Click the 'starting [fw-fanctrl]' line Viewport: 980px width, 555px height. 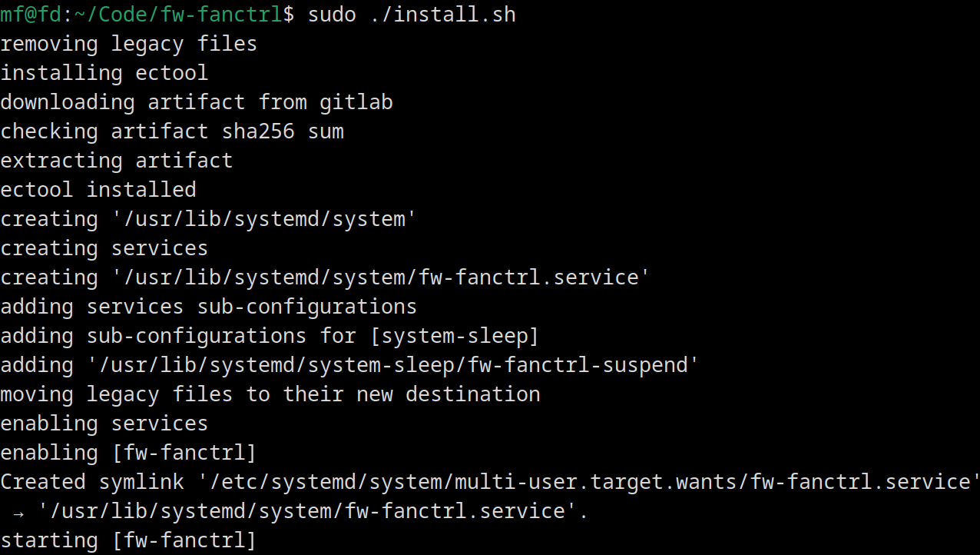click(128, 540)
